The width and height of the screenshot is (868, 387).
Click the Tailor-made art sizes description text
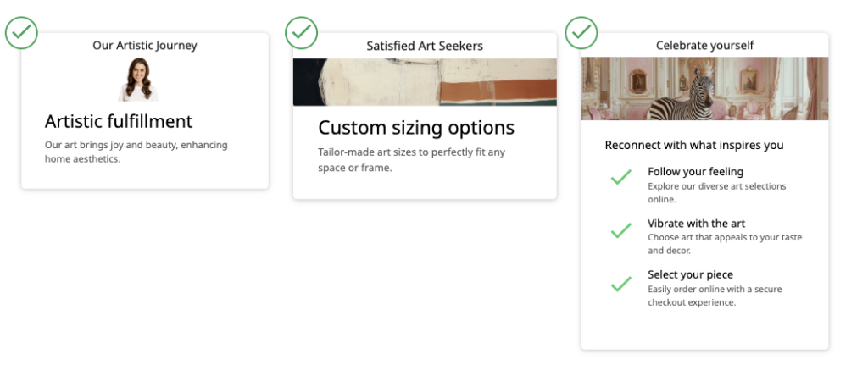click(411, 160)
